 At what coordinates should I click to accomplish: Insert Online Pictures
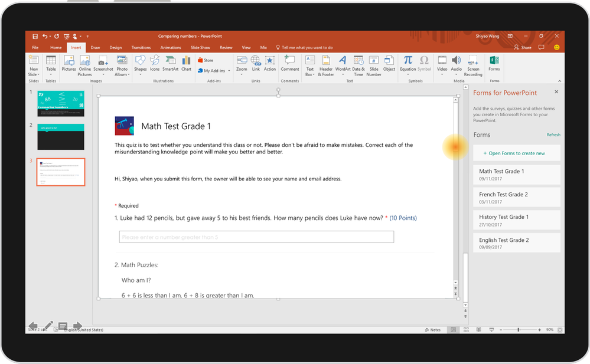click(84, 65)
